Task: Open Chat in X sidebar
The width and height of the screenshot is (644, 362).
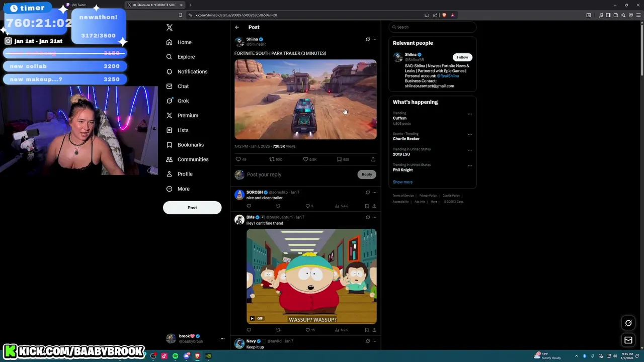Action: coord(178,86)
